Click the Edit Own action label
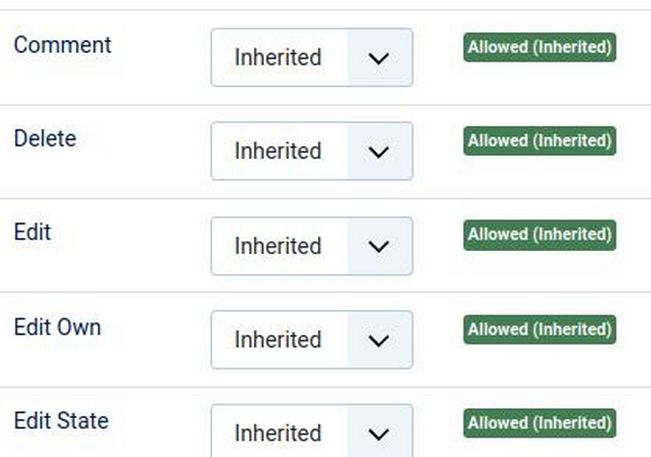This screenshot has width=651, height=457. (x=57, y=327)
